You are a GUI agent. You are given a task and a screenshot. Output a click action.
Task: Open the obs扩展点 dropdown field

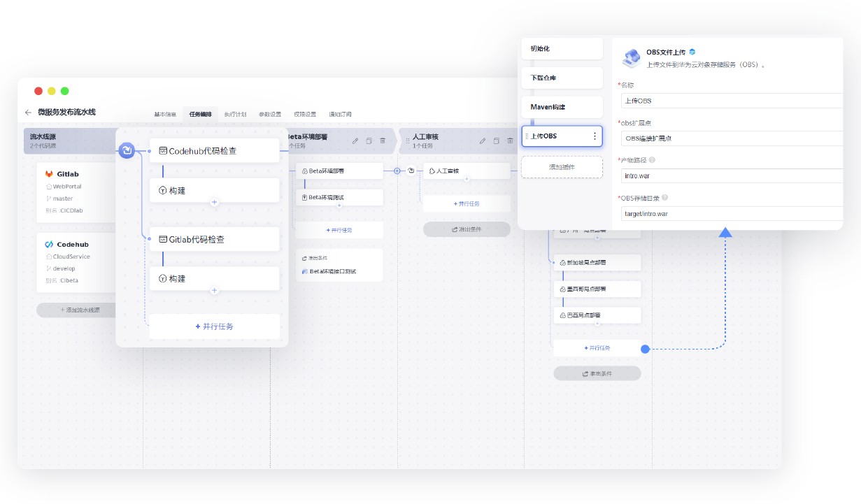732,138
